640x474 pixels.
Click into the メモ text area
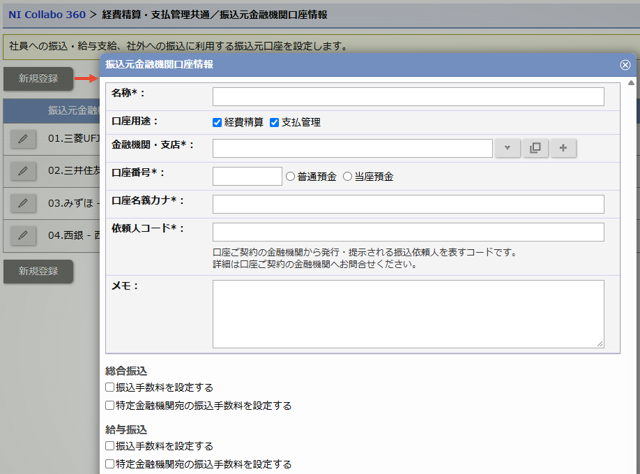(x=408, y=314)
